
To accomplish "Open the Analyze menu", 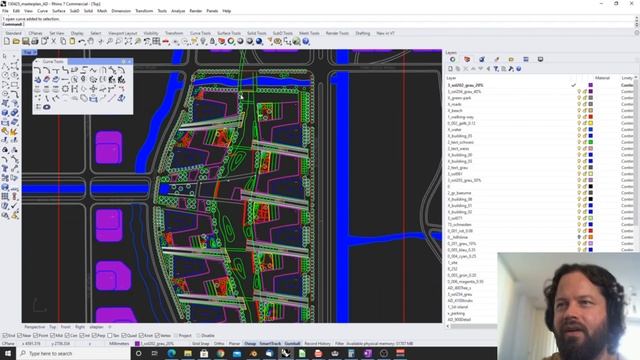I will [178, 11].
